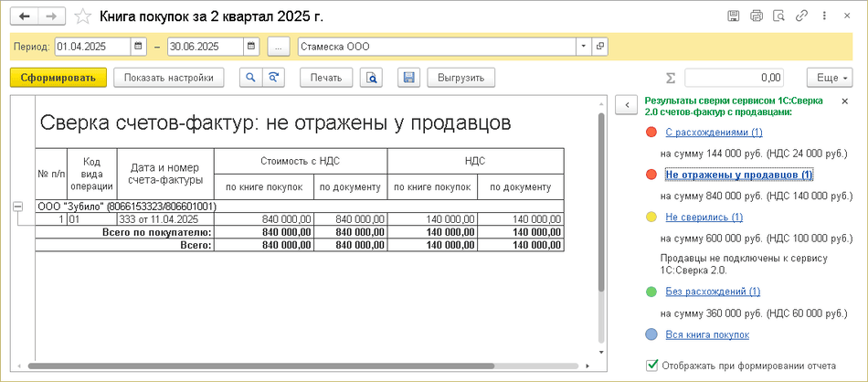The height and width of the screenshot is (382, 868).
Task: Open the organization dropdown list
Action: coord(583,46)
